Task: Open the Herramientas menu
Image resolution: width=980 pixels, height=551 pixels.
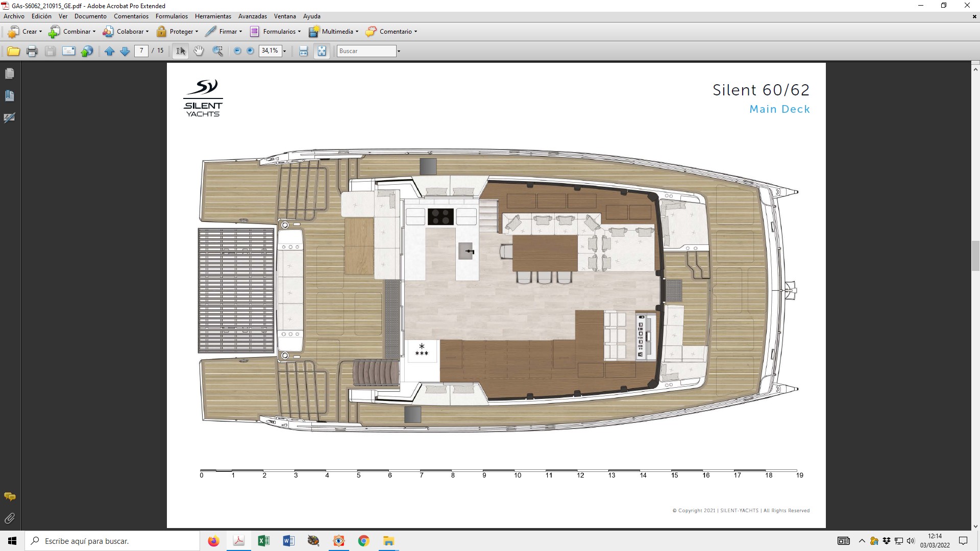Action: point(213,16)
